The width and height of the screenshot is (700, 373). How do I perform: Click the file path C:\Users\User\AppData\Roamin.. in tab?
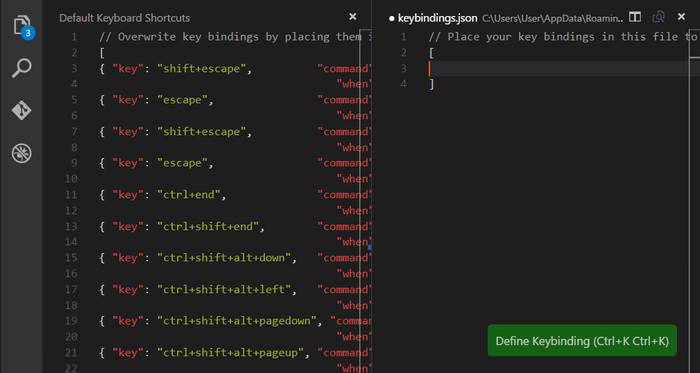pos(553,18)
